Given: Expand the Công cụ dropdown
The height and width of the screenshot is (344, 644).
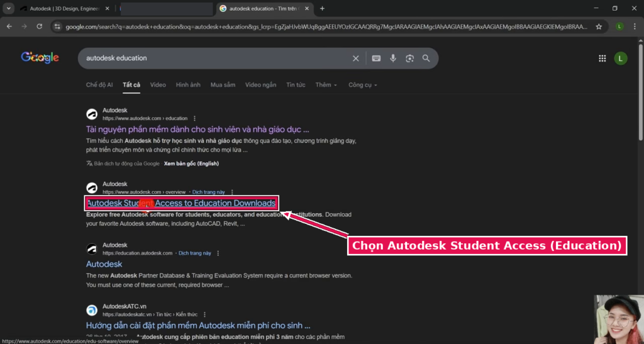Looking at the screenshot, I should point(363,84).
